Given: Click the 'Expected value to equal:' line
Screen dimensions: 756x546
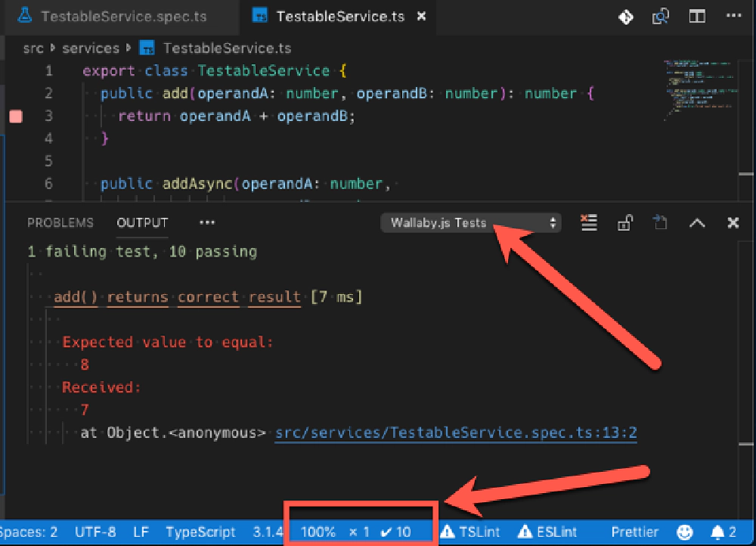Looking at the screenshot, I should 168,342.
